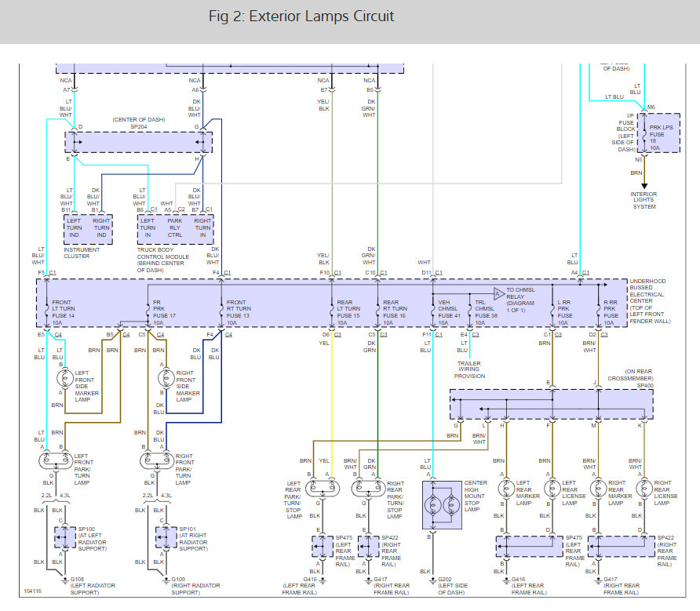Click "RIGHT TURN IN" in body control module
700x611 pixels.
pos(202,227)
